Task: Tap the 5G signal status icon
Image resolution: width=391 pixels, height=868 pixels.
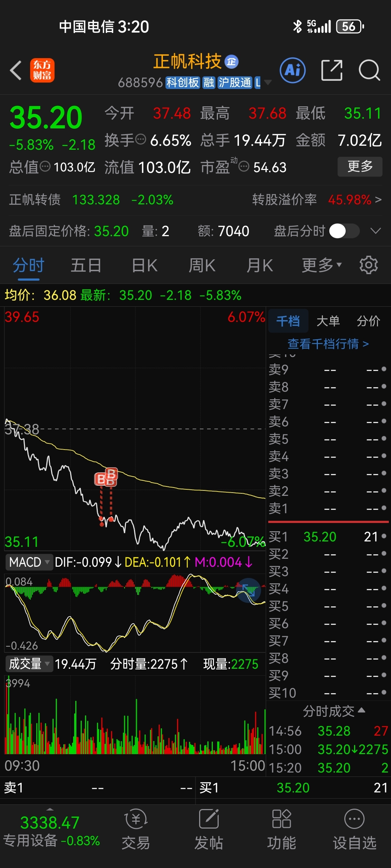Action: click(319, 26)
